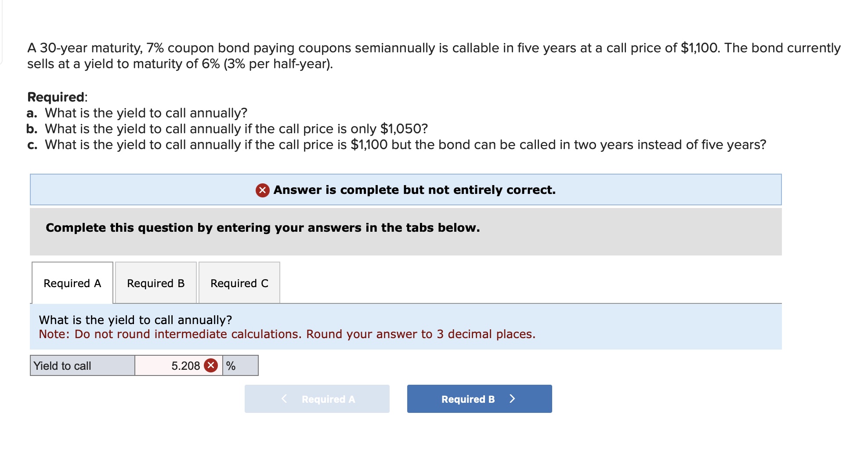868x463 pixels.
Task: Click the disabled Required A back button
Action: (317, 399)
